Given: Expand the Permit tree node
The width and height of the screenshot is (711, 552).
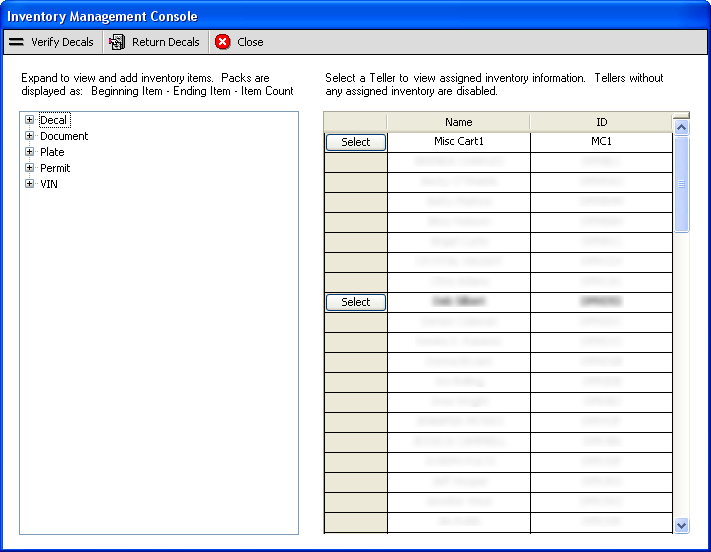Looking at the screenshot, I should tap(29, 168).
